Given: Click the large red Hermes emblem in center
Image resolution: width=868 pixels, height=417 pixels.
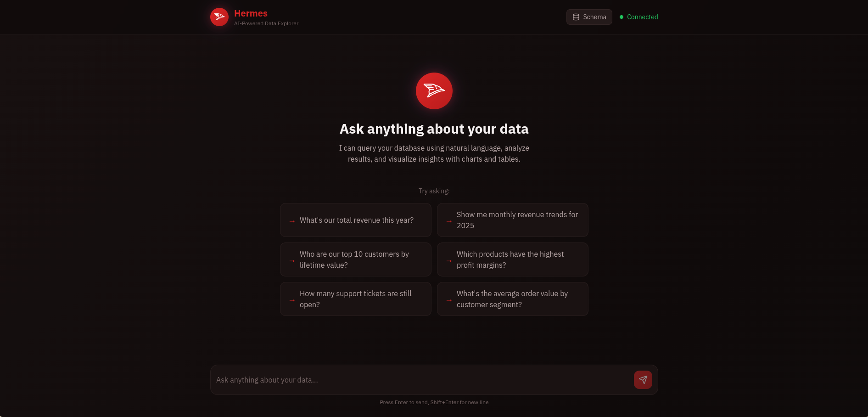Looking at the screenshot, I should [434, 91].
